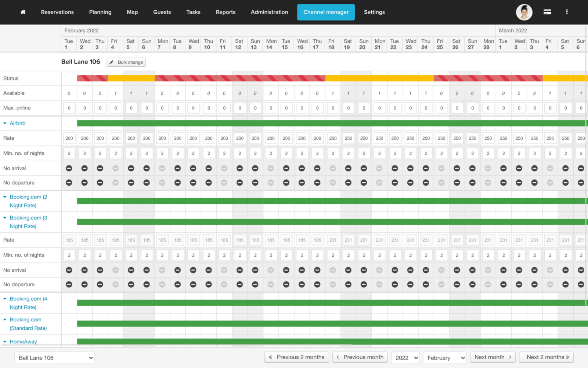
Task: Click the card icon beside avatar
Action: click(547, 12)
